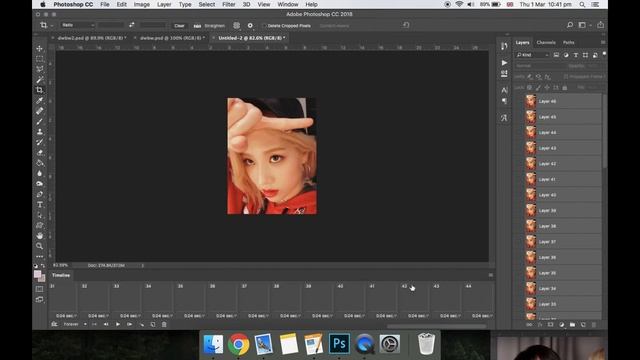The width and height of the screenshot is (640, 360).
Task: Select the Eyedropper tool
Action: 40,100
